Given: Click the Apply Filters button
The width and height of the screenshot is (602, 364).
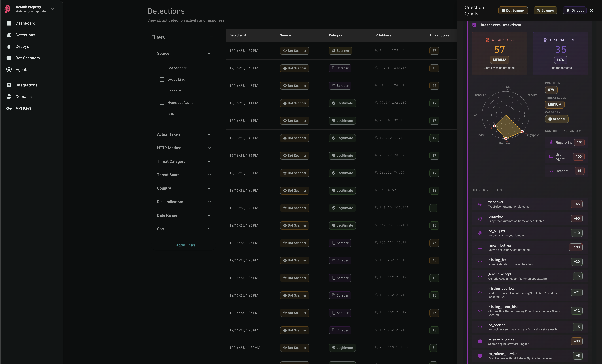Looking at the screenshot, I should coord(183,245).
